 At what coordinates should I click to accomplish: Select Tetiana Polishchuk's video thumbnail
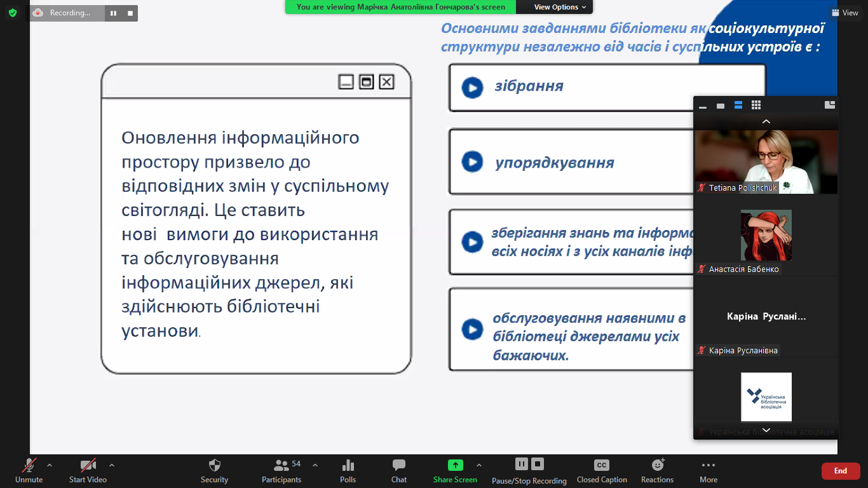(765, 162)
